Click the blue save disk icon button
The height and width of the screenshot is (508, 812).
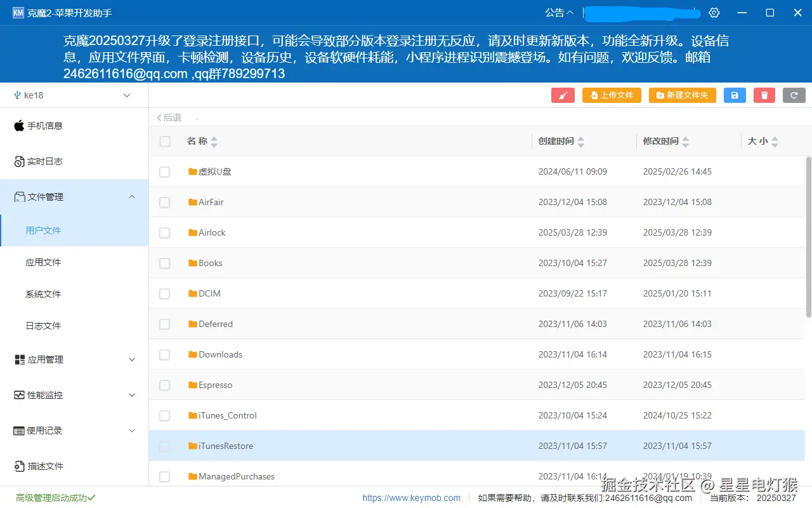(x=735, y=95)
